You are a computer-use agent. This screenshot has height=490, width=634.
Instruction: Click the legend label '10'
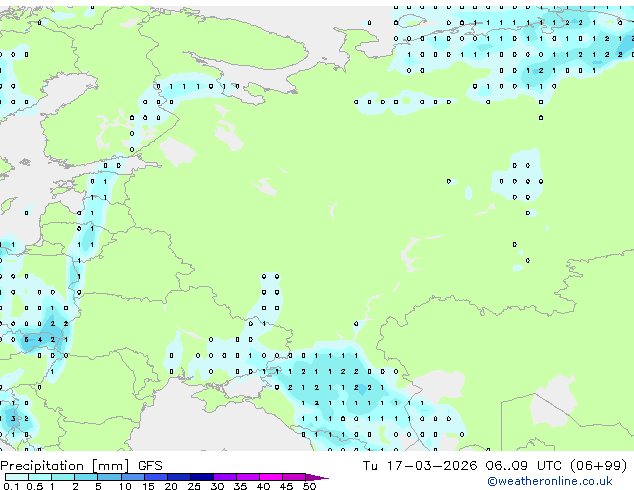click(x=125, y=486)
